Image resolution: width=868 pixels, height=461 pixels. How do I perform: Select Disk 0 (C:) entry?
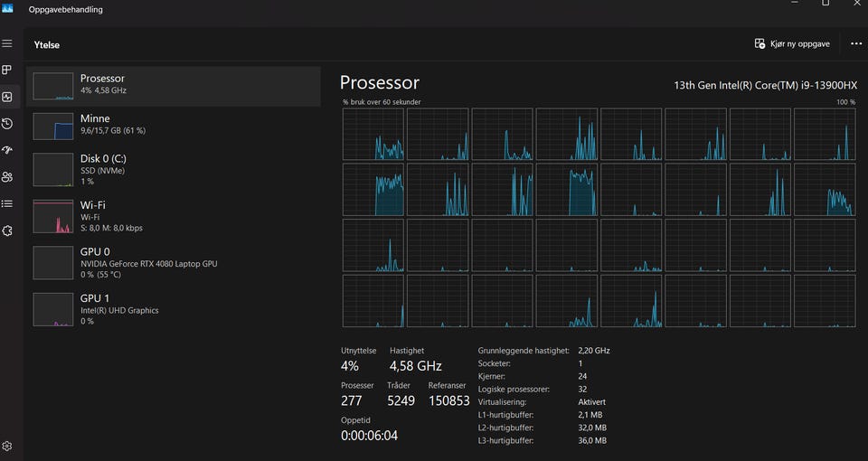coord(174,169)
